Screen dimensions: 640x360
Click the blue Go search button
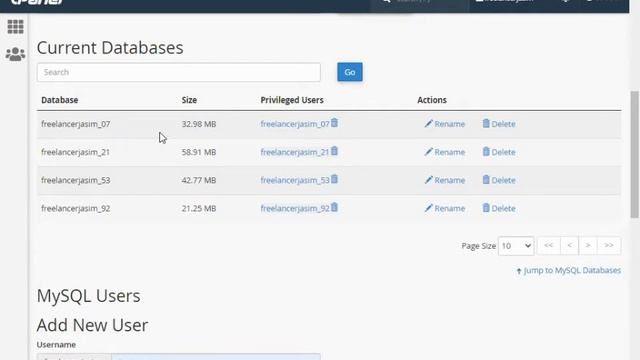(350, 72)
